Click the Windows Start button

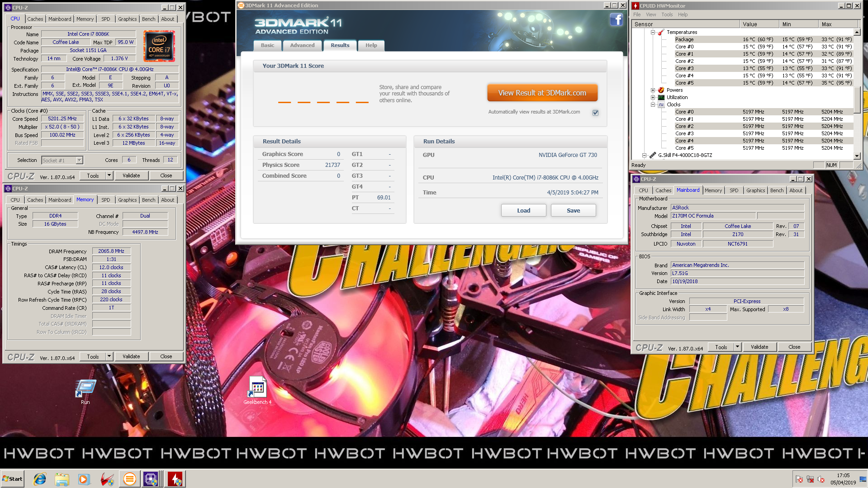(x=13, y=479)
